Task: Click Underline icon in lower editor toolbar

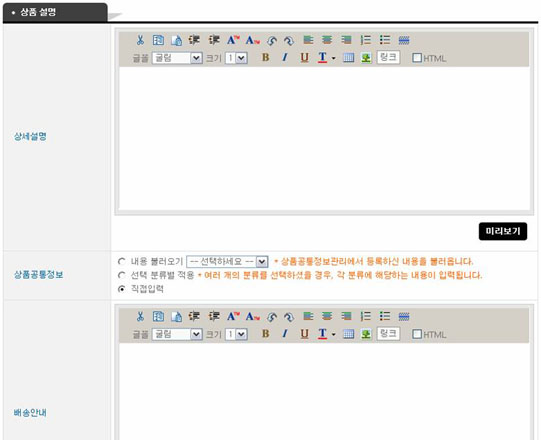Action: [304, 334]
